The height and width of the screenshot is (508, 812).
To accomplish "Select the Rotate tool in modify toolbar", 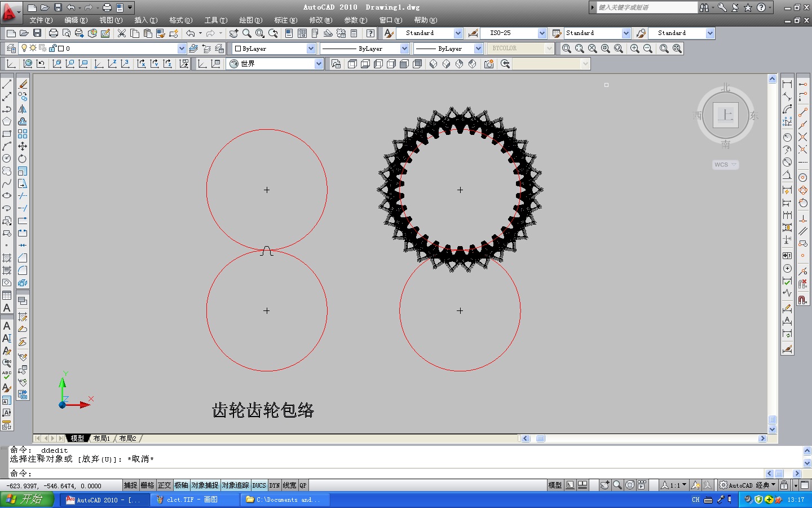I will pyautogui.click(x=23, y=159).
